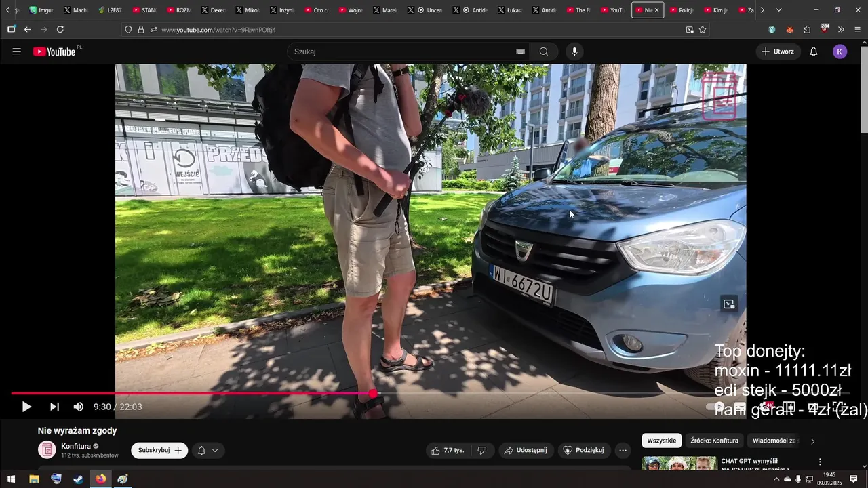Open File Explorer from the taskbar
Viewport: 868px width, 488px height.
pos(34,479)
